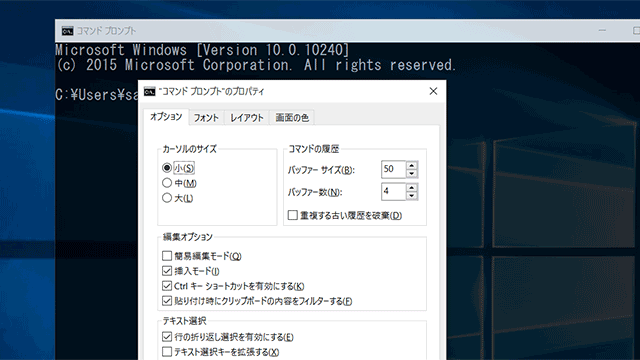This screenshot has width=640, height=360.
Task: Enable 簡易編集モード checkbox
Action: (167, 256)
